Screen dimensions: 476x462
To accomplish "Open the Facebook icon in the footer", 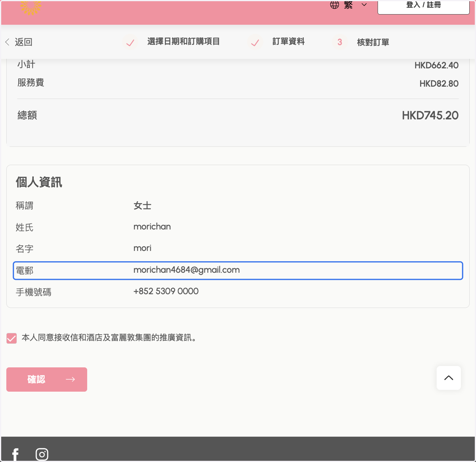I will click(15, 454).
